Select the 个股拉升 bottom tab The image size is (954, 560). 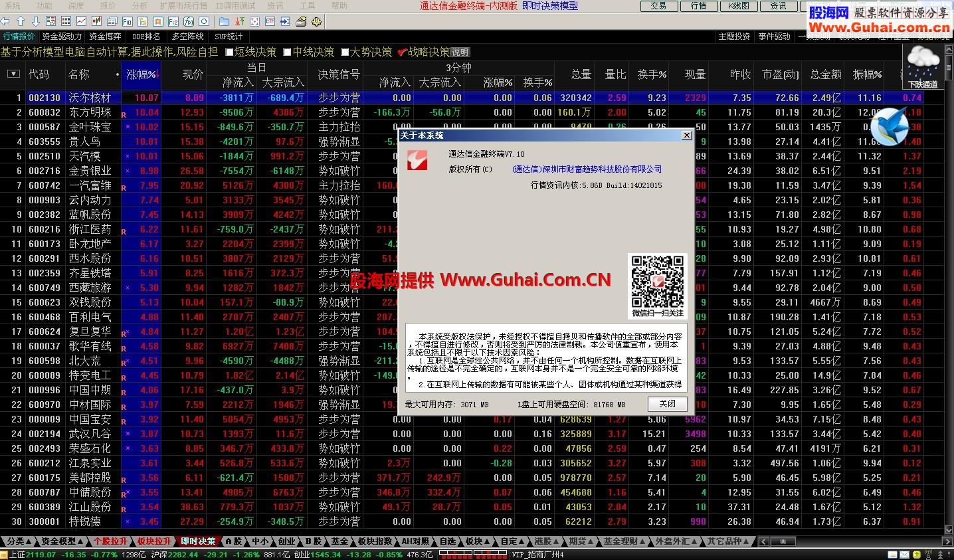click(110, 541)
